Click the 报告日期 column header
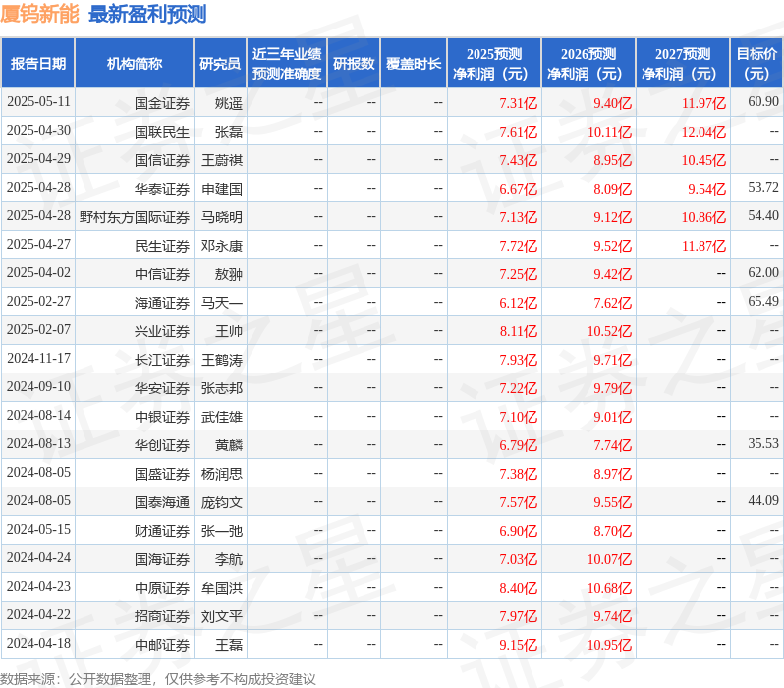Image resolution: width=784 pixels, height=688 pixels. (x=38, y=64)
